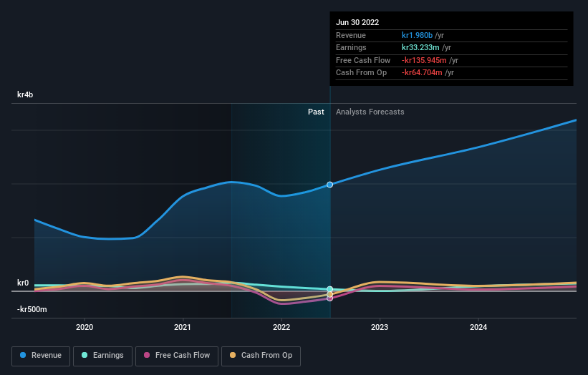Screen dimensions: 588x375
Task: Select the Cash From Op data point marker
Action: point(329,294)
